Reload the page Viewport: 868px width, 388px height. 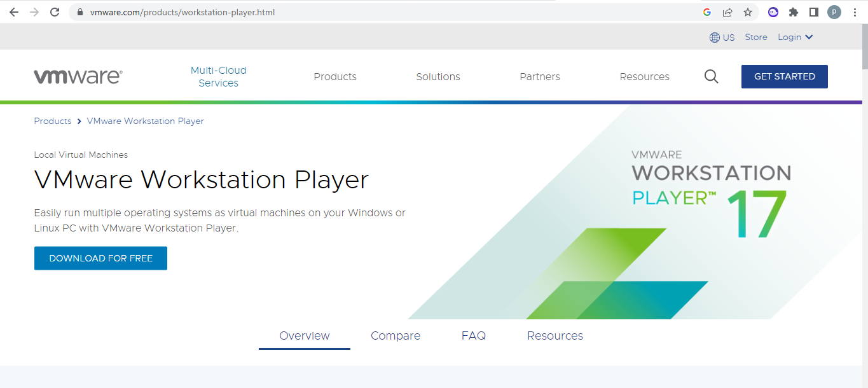[55, 11]
